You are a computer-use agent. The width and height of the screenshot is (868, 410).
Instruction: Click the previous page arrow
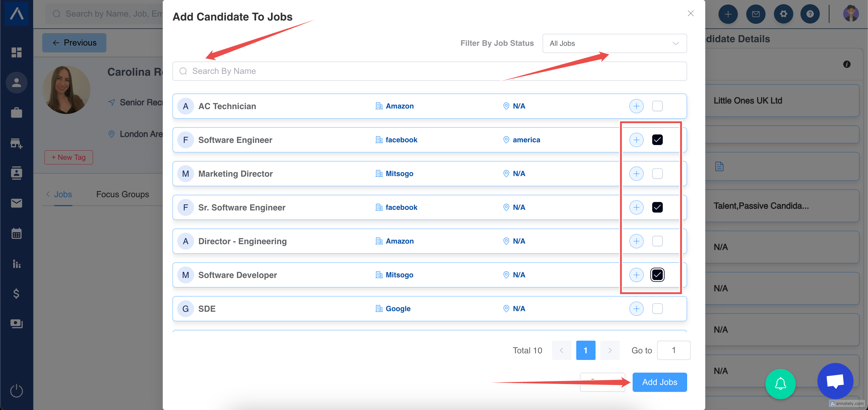pyautogui.click(x=561, y=350)
